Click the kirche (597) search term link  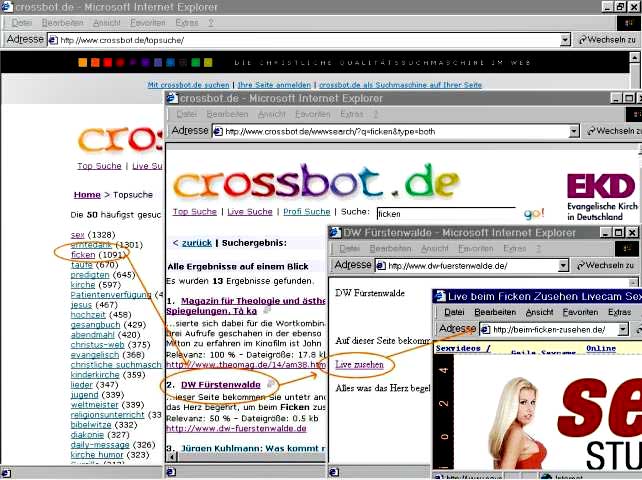point(83,285)
